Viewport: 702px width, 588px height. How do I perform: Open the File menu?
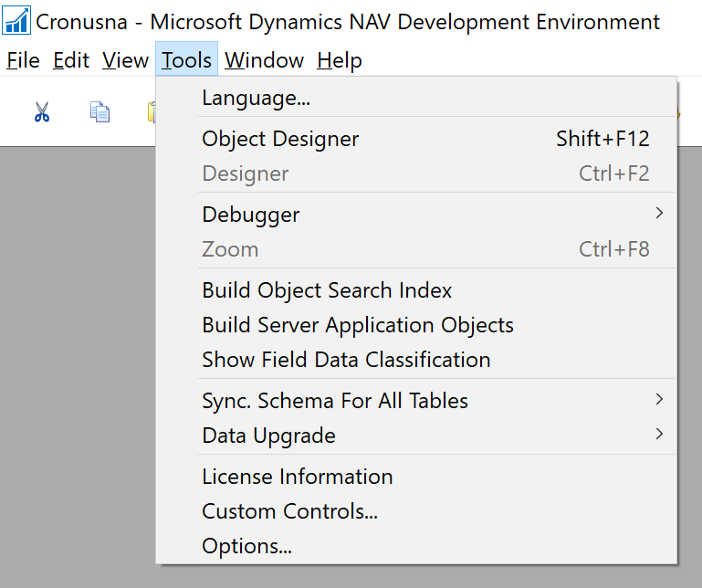[24, 60]
